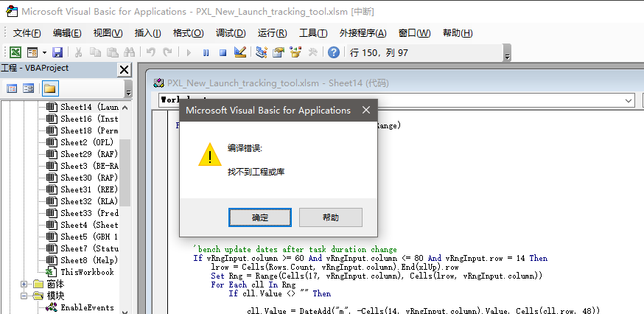Click the Paste clipboard icon
Screen dimensions: 644x314
click(x=113, y=52)
